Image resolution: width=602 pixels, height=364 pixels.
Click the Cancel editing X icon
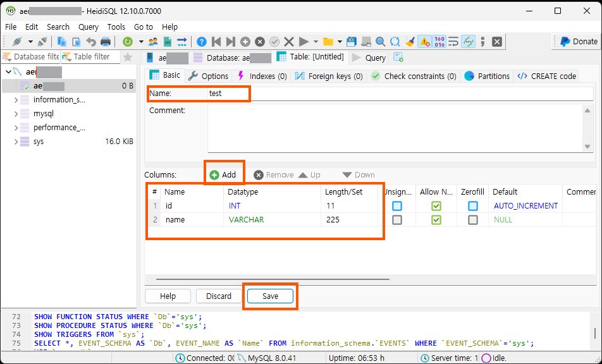[289, 42]
